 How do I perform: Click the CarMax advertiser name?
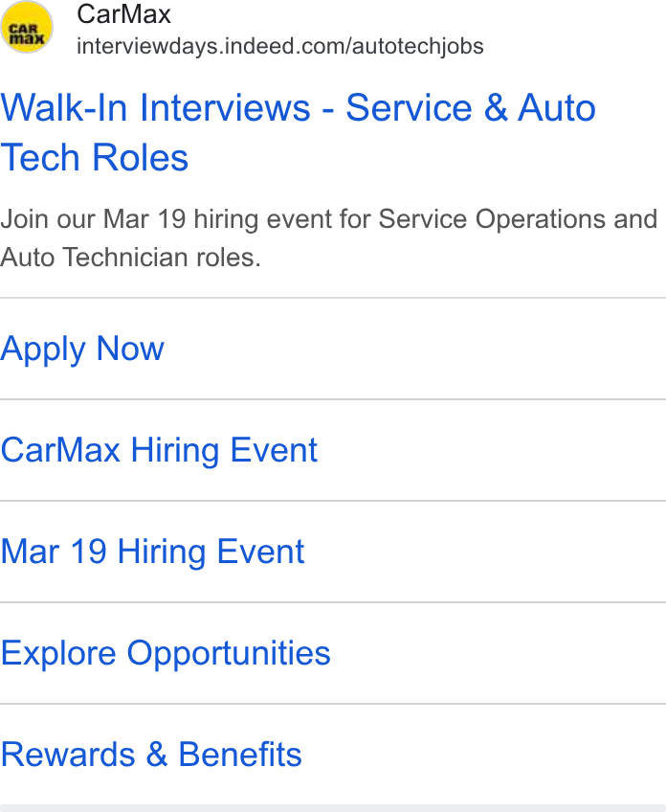point(123,14)
